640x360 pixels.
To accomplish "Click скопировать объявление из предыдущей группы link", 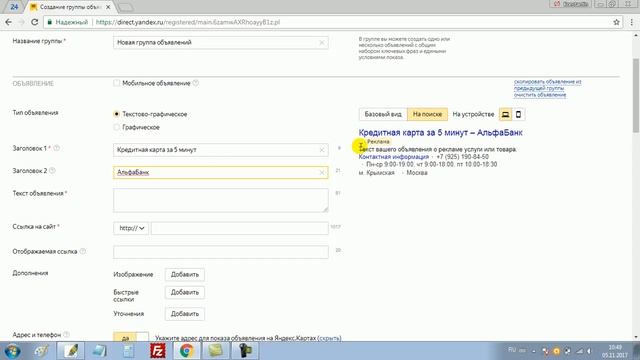I will pos(547,85).
